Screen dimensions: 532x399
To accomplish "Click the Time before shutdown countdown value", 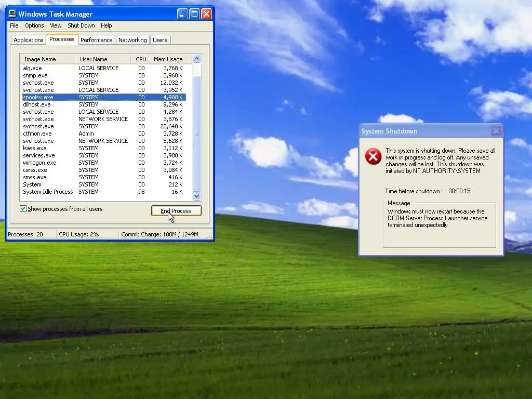I will pyautogui.click(x=459, y=191).
